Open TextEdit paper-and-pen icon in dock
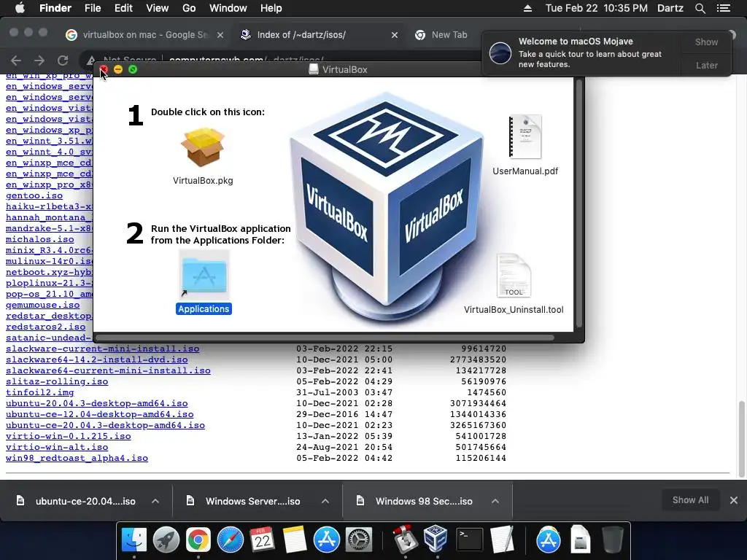This screenshot has width=747, height=560. tap(502, 540)
